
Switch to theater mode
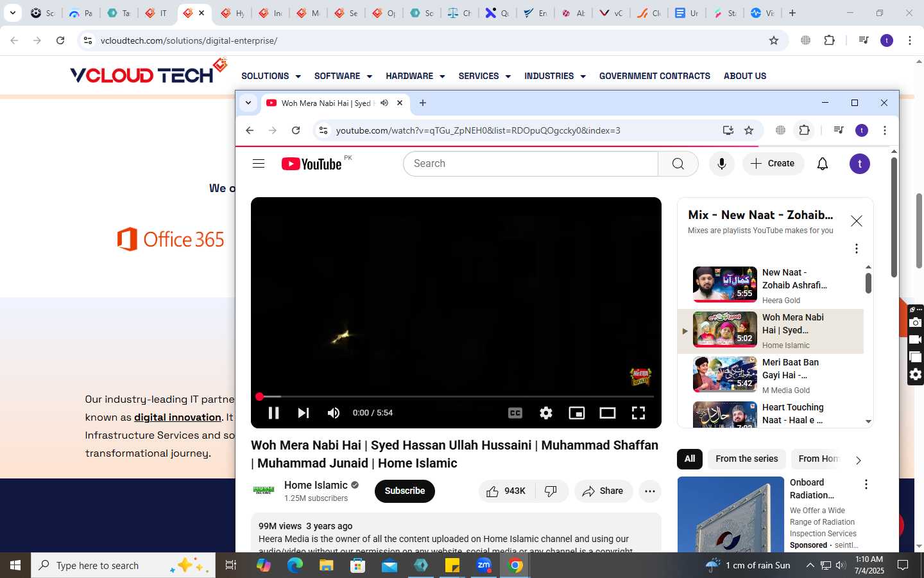[x=608, y=413]
